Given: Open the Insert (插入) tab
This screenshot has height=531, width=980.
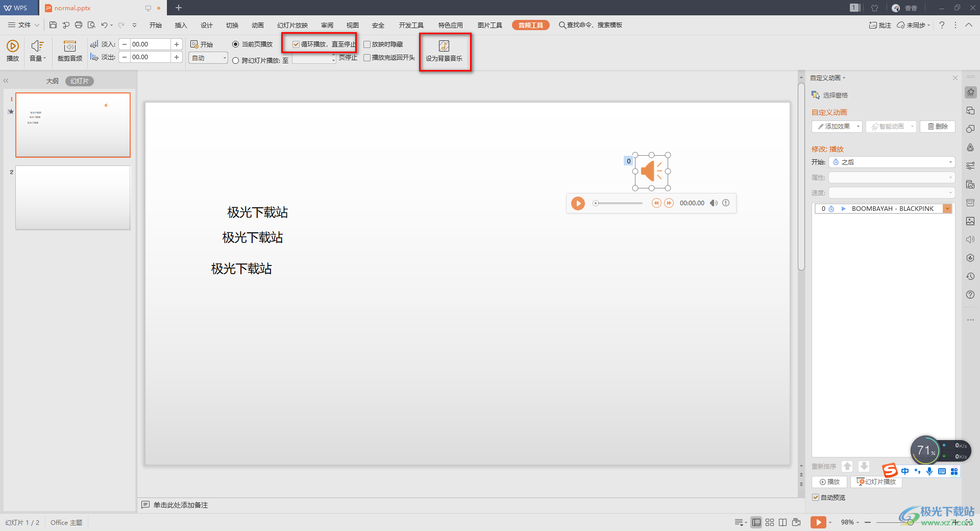Looking at the screenshot, I should pyautogui.click(x=181, y=25).
